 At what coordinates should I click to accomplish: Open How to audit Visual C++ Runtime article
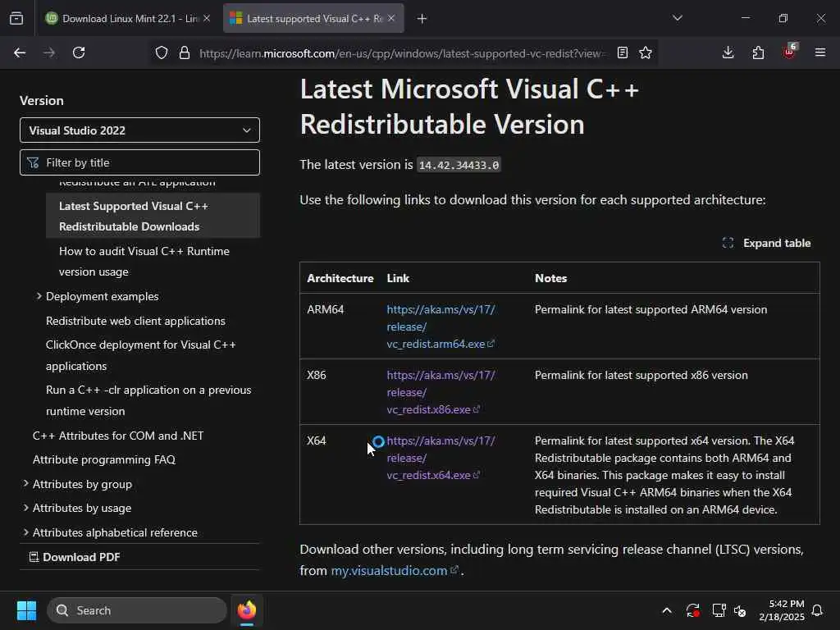(144, 262)
